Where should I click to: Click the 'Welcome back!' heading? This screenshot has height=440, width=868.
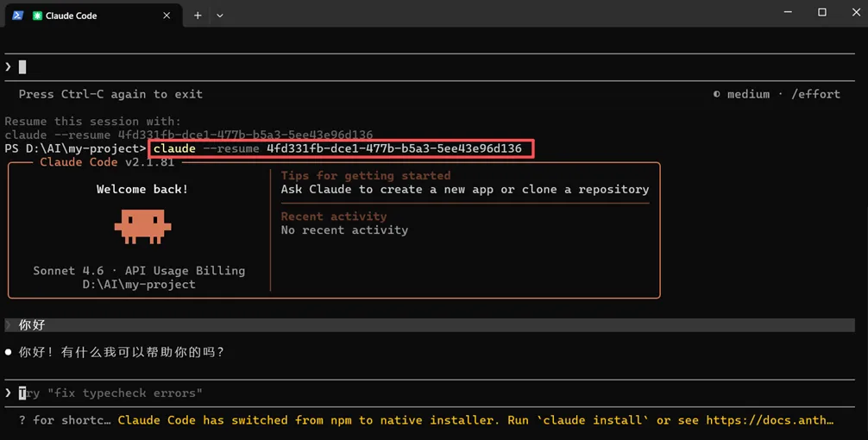(x=142, y=189)
